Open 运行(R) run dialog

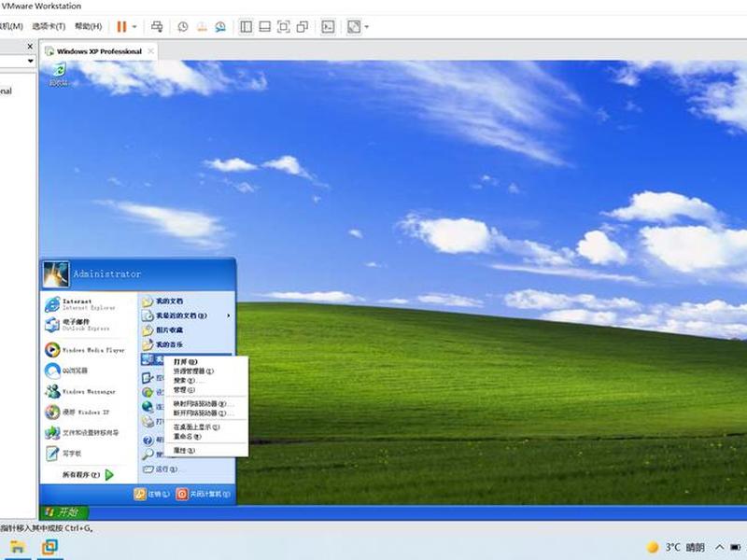click(x=161, y=469)
